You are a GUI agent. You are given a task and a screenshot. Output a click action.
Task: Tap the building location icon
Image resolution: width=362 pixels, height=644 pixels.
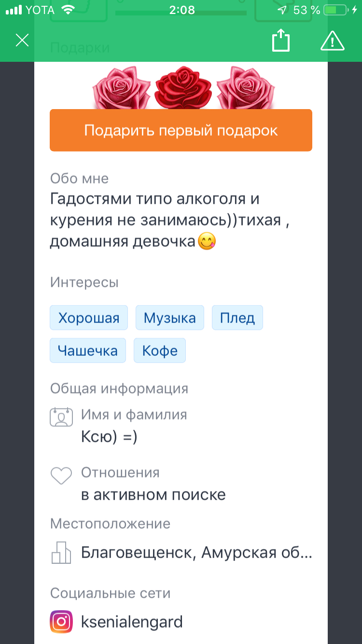[61, 552]
